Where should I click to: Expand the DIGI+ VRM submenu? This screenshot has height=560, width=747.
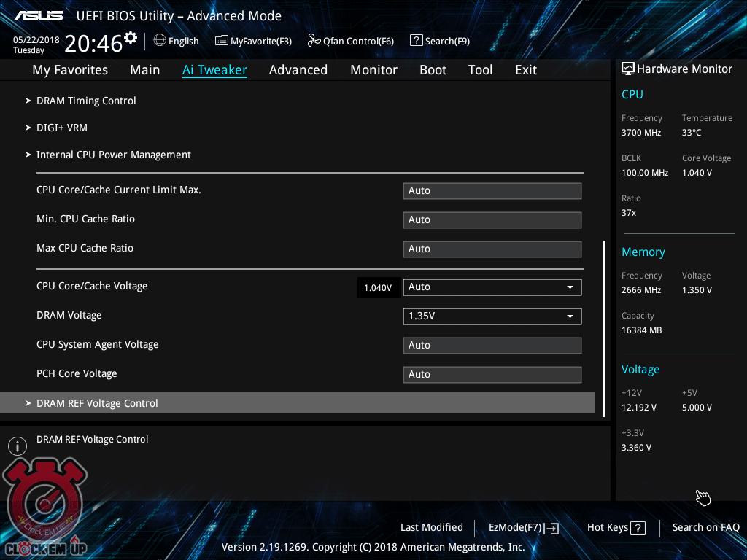(62, 128)
